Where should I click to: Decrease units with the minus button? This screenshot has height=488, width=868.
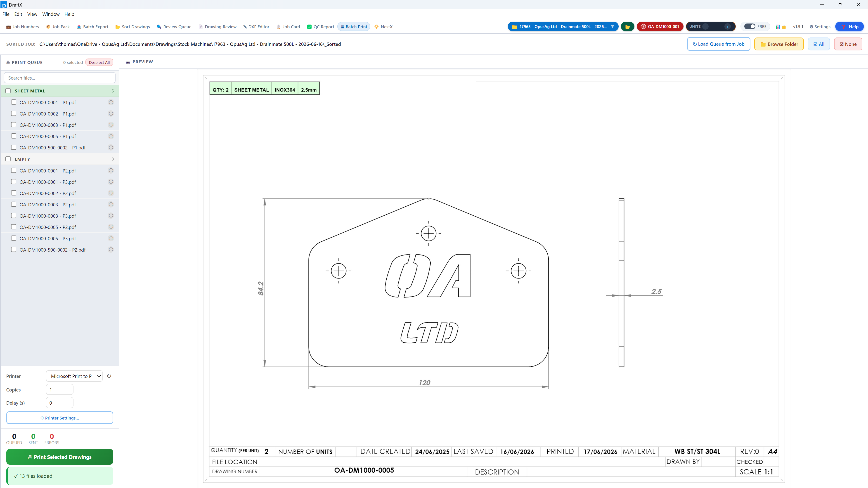pyautogui.click(x=705, y=27)
